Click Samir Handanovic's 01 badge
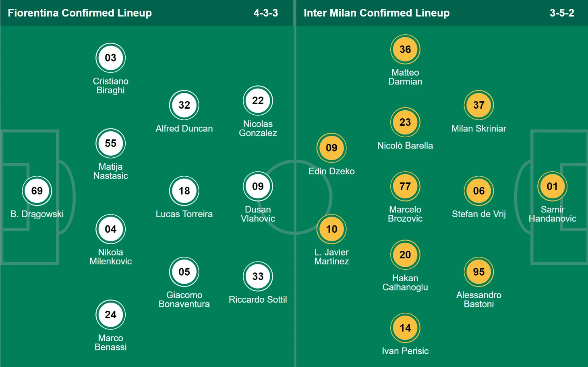The height and width of the screenshot is (367, 588). click(x=552, y=186)
